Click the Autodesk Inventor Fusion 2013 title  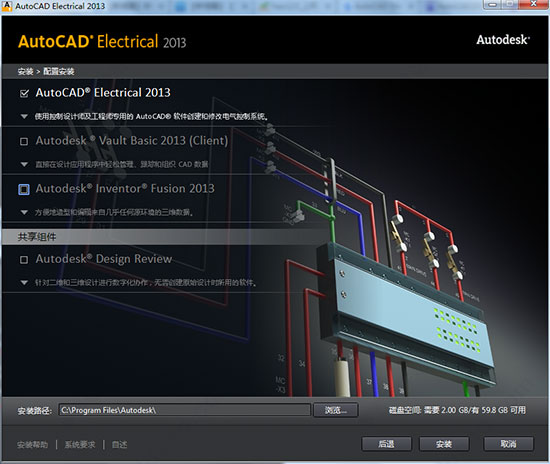tap(125, 189)
